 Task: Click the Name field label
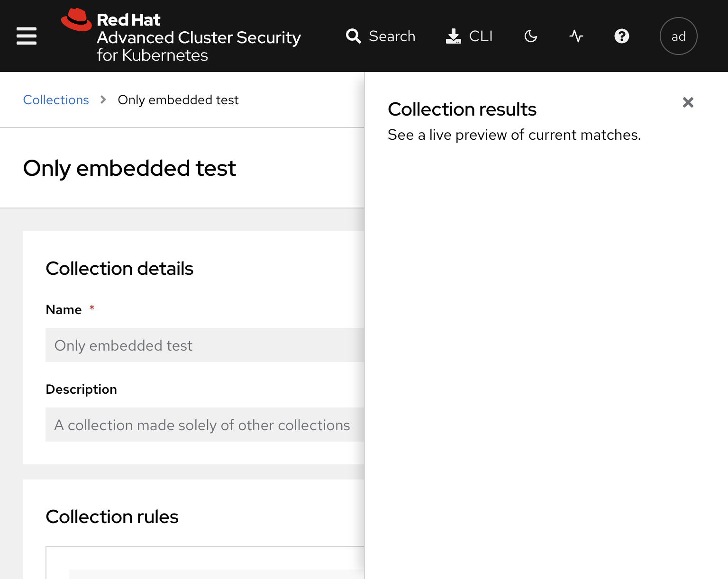coord(64,310)
